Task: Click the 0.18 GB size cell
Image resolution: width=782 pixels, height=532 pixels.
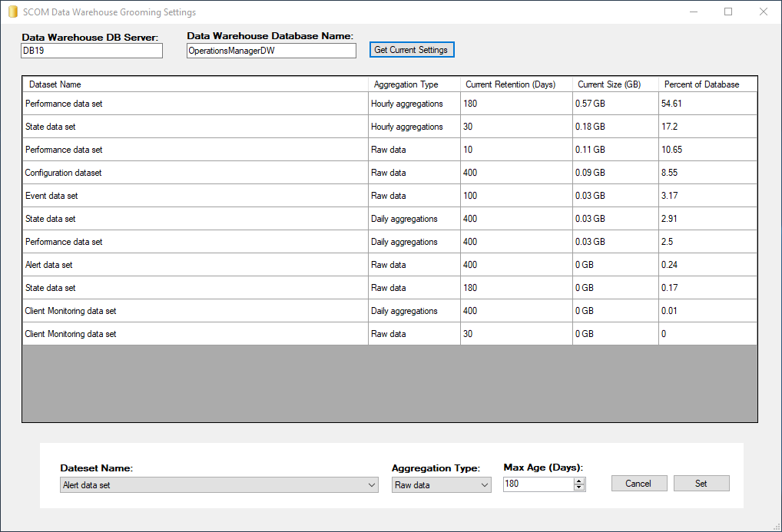Action: (x=615, y=127)
